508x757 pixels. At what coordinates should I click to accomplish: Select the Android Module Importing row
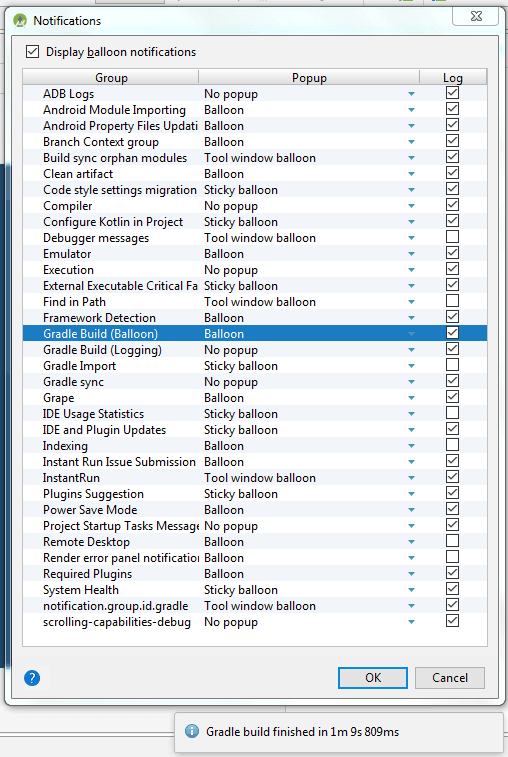click(255, 110)
